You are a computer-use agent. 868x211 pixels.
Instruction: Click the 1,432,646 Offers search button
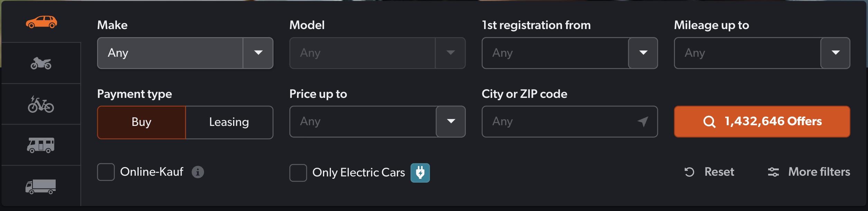tap(762, 121)
